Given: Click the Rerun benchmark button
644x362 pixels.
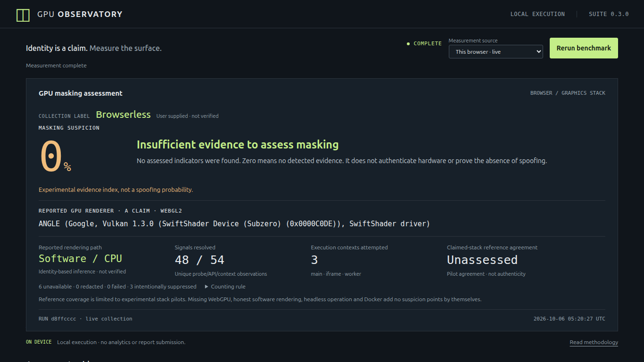Looking at the screenshot, I should point(584,48).
